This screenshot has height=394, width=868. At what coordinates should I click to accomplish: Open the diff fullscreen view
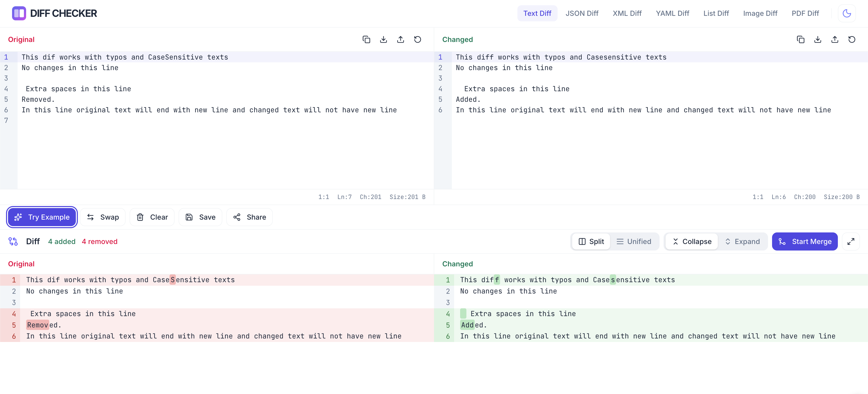point(851,241)
